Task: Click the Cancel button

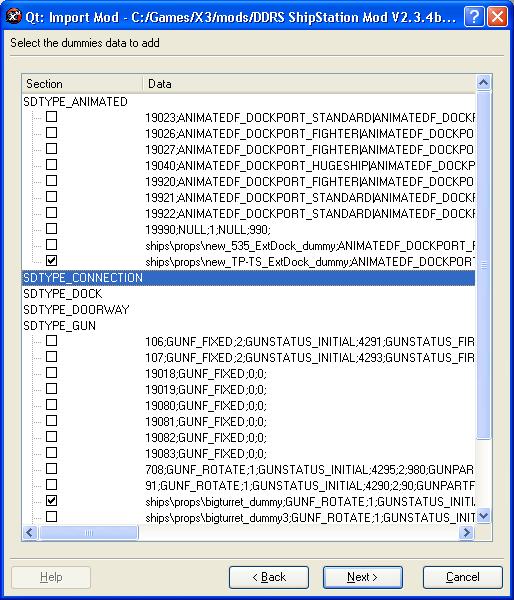Action: 463,577
